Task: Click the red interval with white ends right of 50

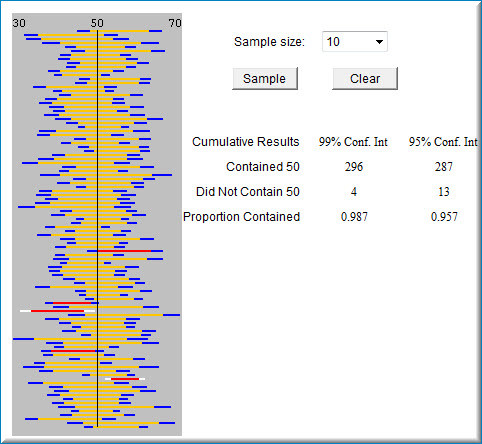Action: click(125, 379)
